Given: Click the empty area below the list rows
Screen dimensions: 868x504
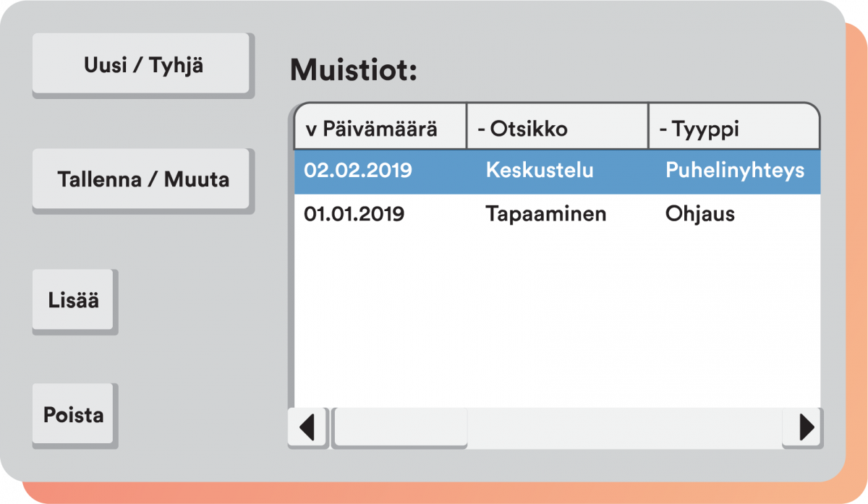Looking at the screenshot, I should pos(557,318).
